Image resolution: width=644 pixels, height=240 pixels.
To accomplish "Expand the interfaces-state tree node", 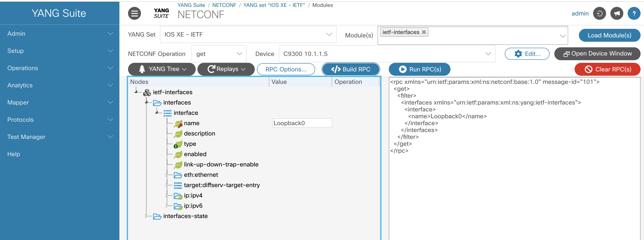I will (146, 216).
